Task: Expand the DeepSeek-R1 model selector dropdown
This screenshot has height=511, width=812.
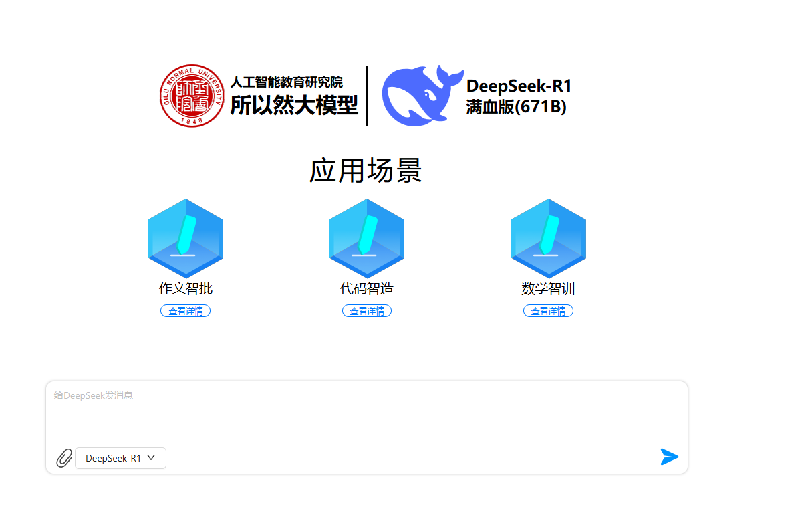Action: pos(120,458)
